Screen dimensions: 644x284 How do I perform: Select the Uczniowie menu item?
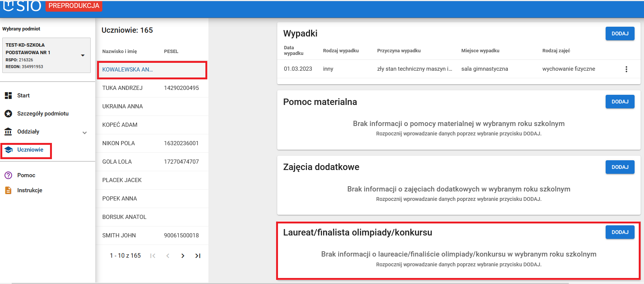pos(30,150)
